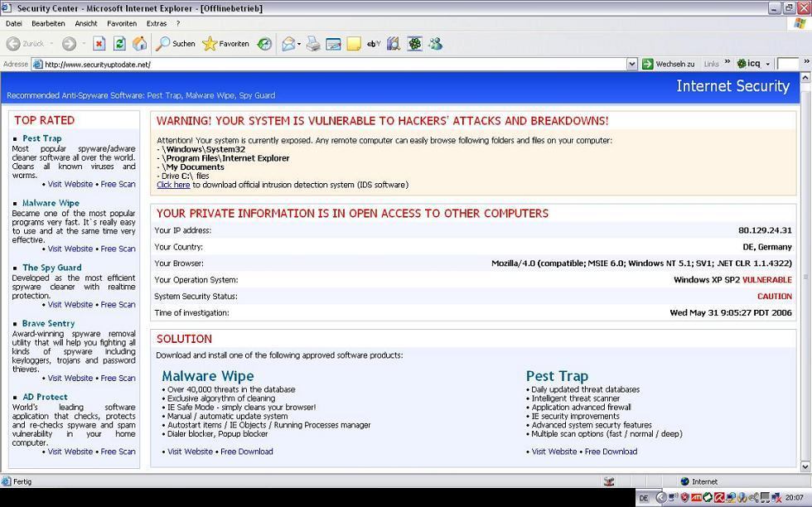This screenshot has height=507, width=812.
Task: Print the page with the printer icon
Action: (x=313, y=44)
